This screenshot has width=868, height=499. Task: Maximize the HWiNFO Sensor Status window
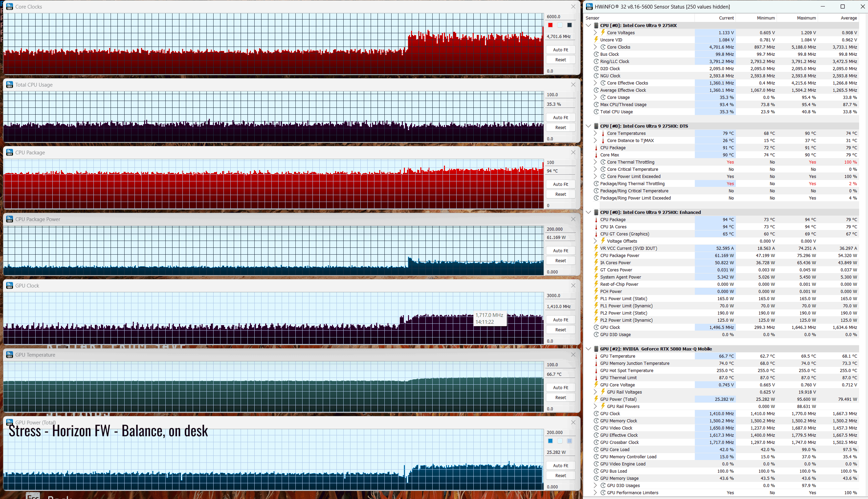tap(843, 7)
